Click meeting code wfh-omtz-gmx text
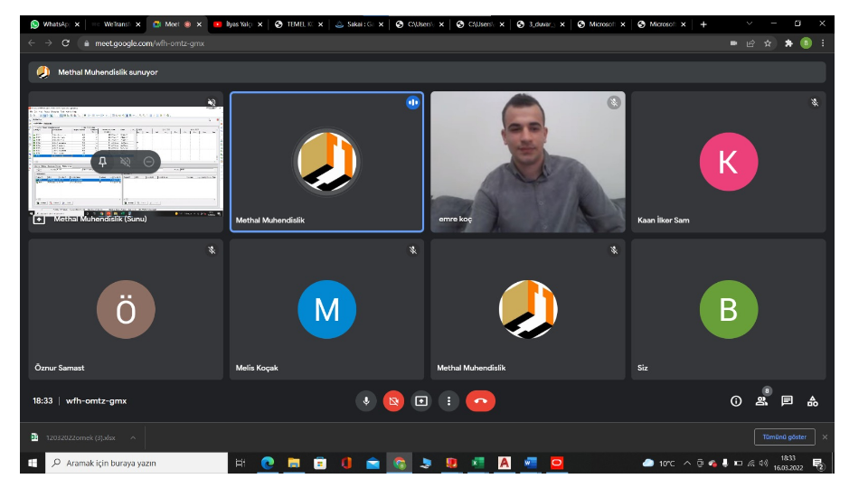This screenshot has height=488, width=868. [97, 401]
